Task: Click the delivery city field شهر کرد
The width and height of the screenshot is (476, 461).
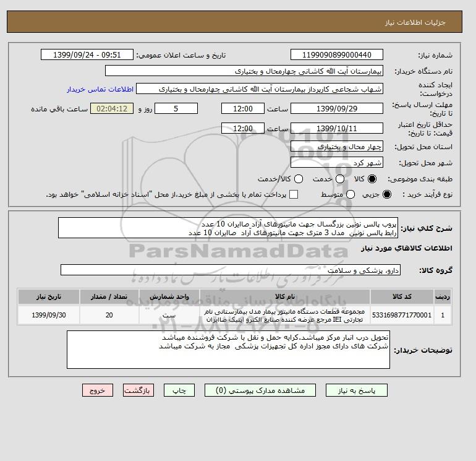Action: (337, 163)
